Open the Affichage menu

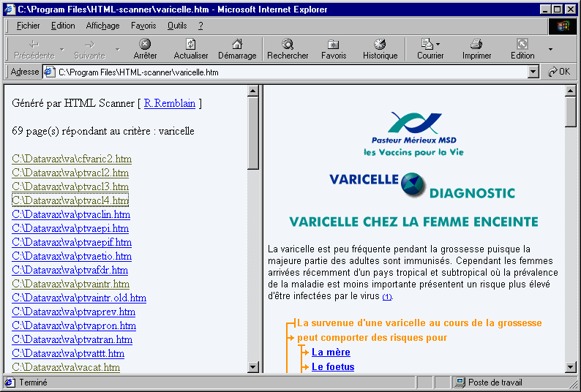point(102,26)
